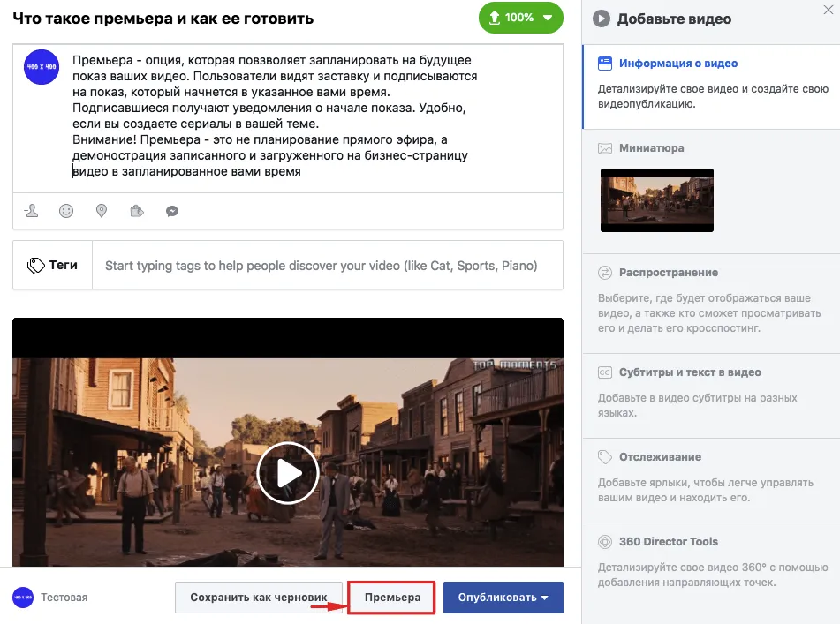The width and height of the screenshot is (840, 624).
Task: Close the video upload dialog
Action: click(x=829, y=10)
